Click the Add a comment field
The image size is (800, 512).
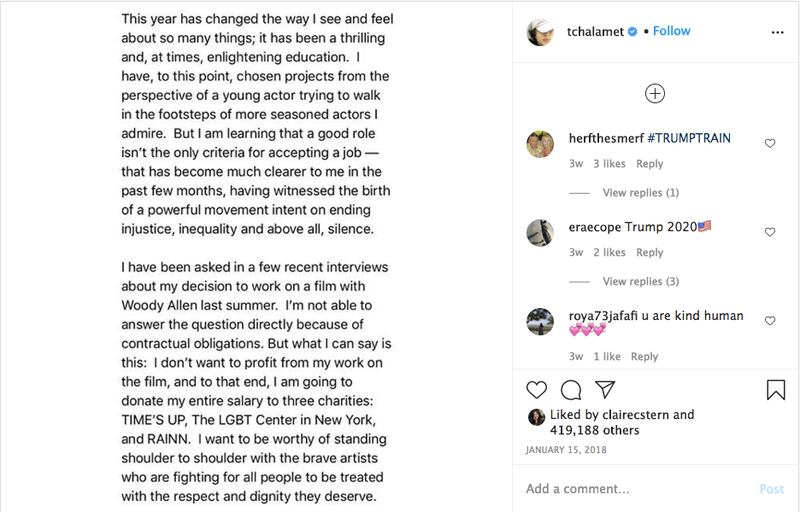tap(630, 489)
